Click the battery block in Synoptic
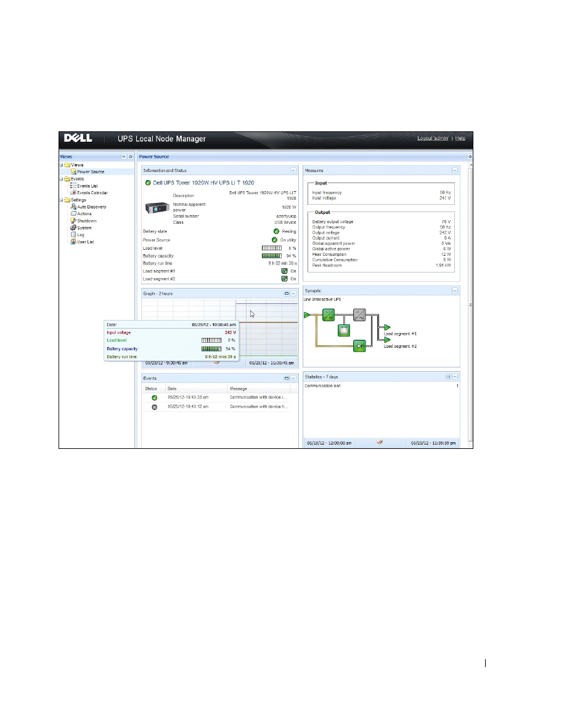This screenshot has width=588, height=706. [x=344, y=330]
